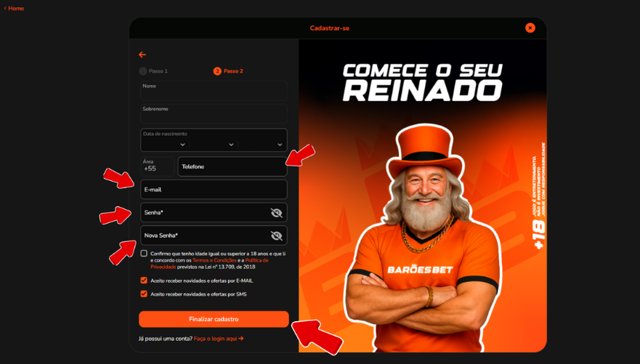This screenshot has height=364, width=640.
Task: Uncheck offers by SMS checkbox
Action: pyautogui.click(x=144, y=294)
